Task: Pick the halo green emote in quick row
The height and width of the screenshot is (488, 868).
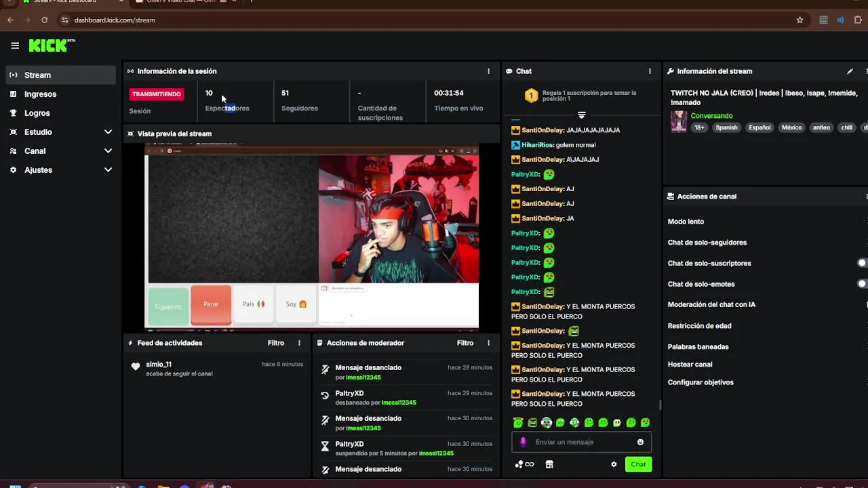Action: [x=518, y=423]
